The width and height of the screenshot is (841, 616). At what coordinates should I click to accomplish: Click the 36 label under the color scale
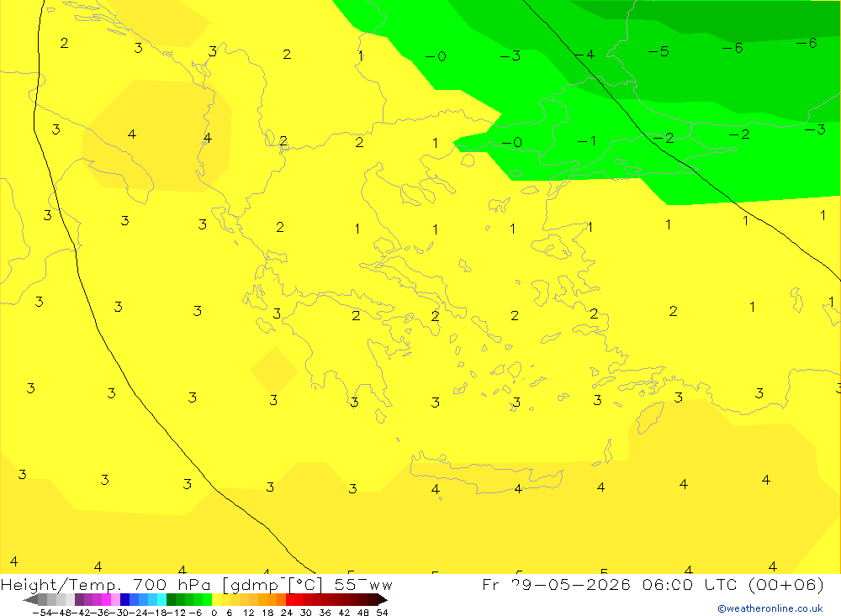coord(325,613)
